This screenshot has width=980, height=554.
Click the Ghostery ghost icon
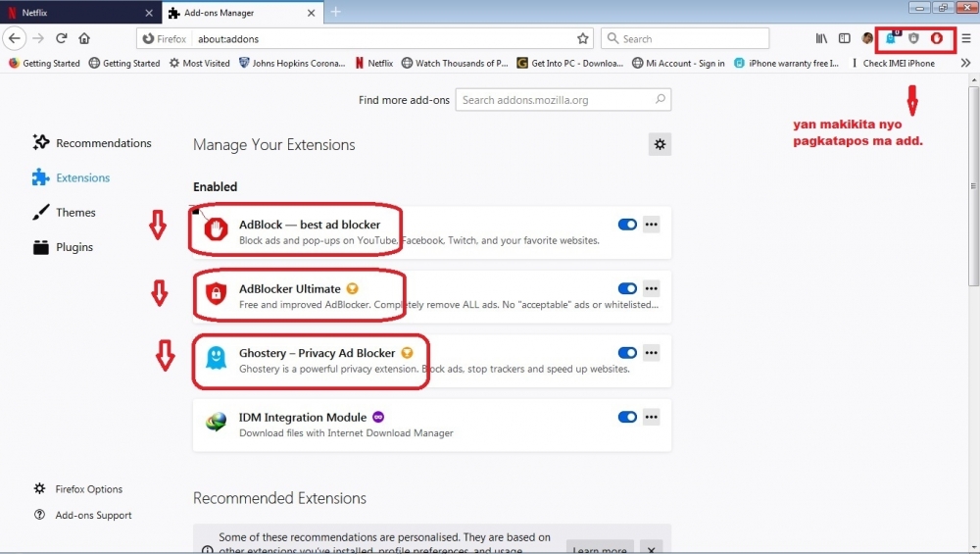tap(216, 358)
